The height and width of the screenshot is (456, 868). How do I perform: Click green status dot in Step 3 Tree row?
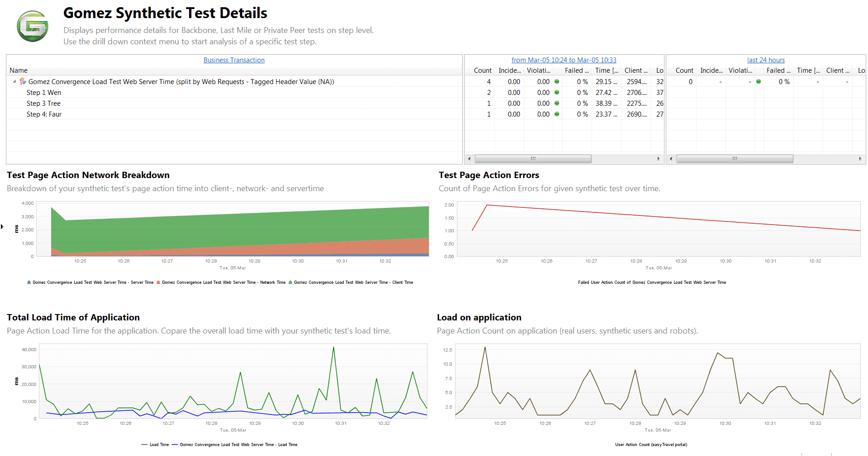click(x=557, y=103)
